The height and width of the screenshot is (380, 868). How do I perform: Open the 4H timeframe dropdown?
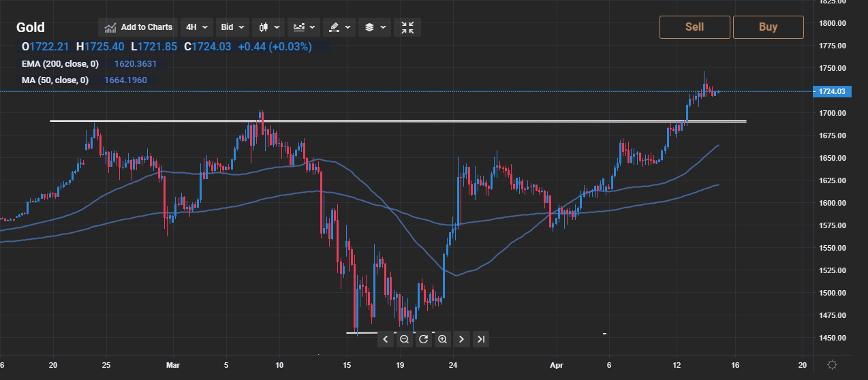pyautogui.click(x=196, y=27)
